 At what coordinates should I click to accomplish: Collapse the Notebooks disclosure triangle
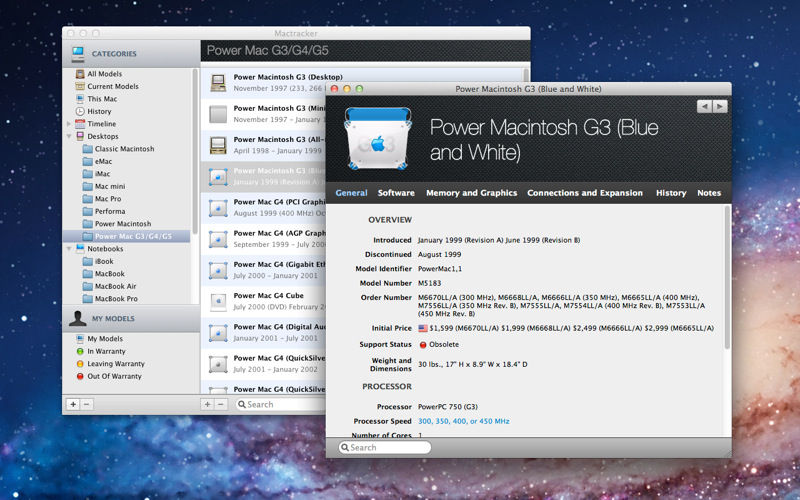69,249
